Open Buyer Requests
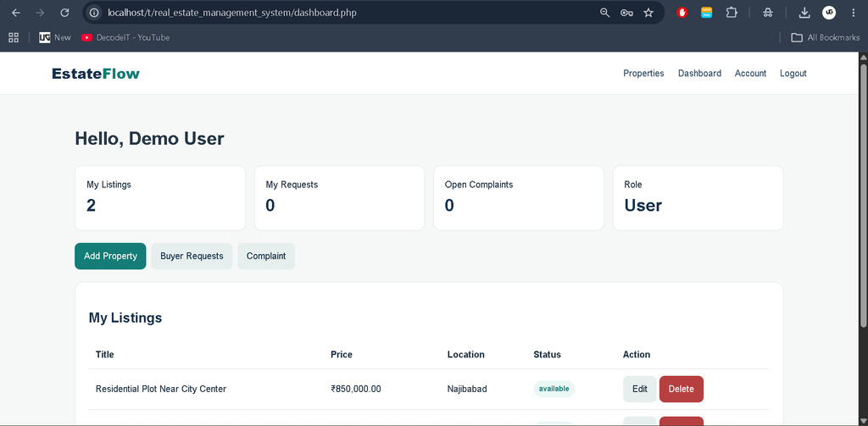868x426 pixels. tap(192, 256)
